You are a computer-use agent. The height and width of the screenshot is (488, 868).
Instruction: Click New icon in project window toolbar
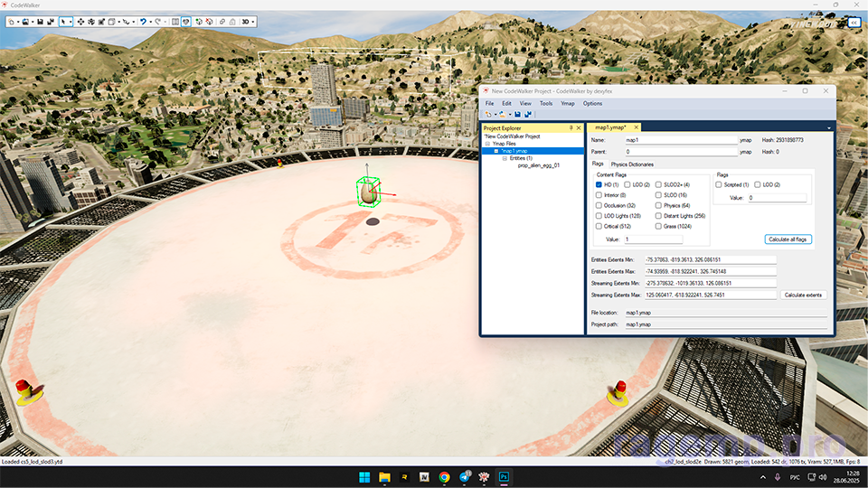tap(488, 115)
